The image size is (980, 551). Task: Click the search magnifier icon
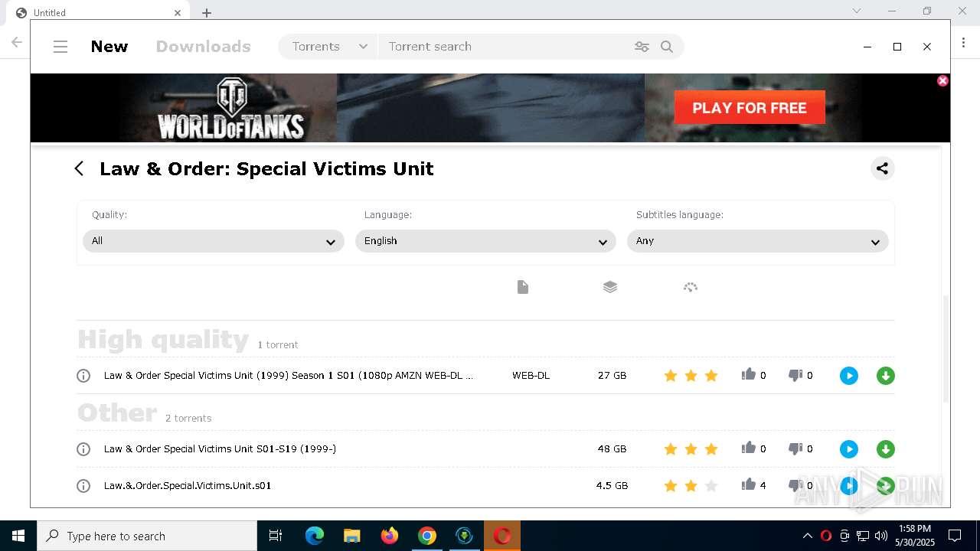[x=667, y=47]
